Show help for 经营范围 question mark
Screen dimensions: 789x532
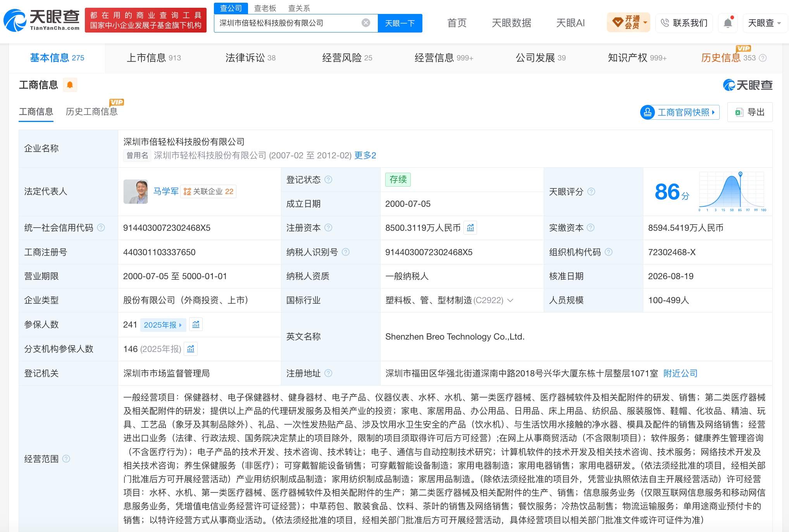[x=66, y=459]
